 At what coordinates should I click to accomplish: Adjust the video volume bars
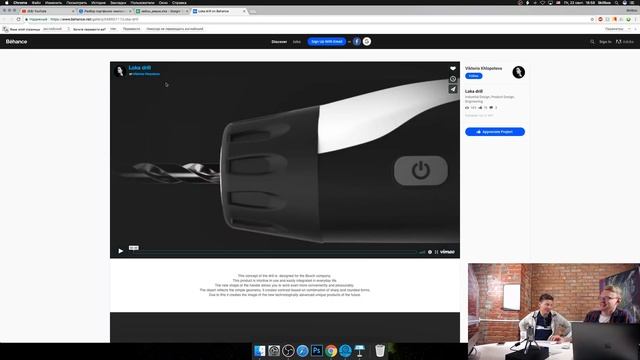(x=422, y=252)
